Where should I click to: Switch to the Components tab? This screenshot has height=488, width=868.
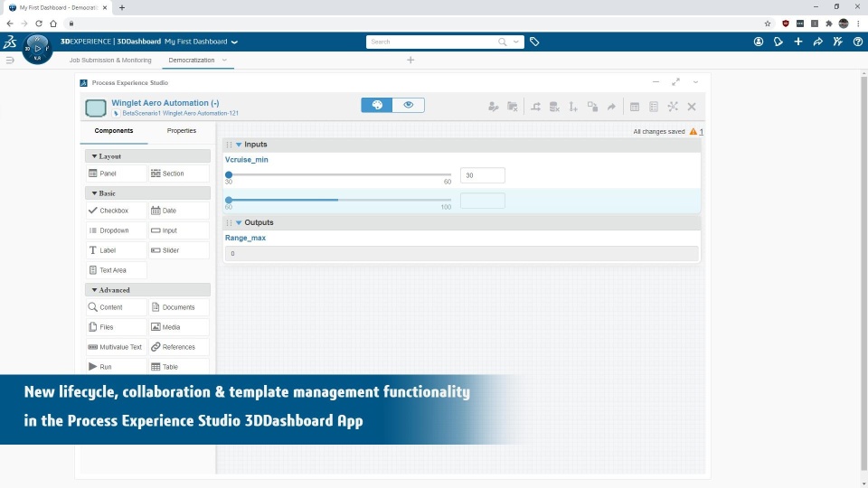click(x=114, y=130)
